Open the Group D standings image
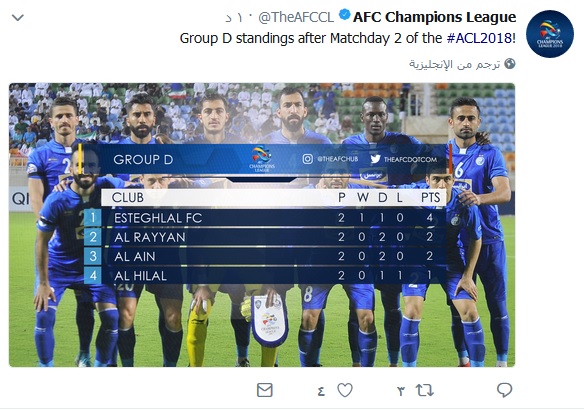This screenshot has height=410, width=584. (x=262, y=225)
